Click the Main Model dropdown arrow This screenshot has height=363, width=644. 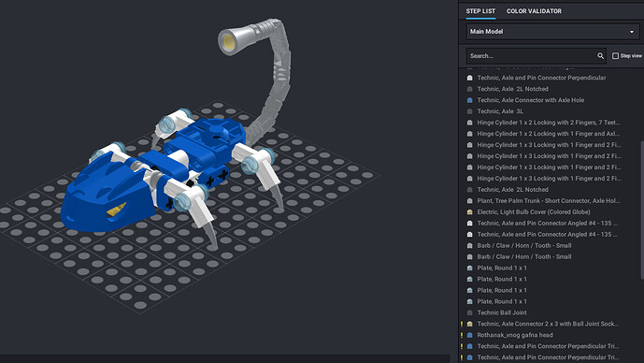click(632, 32)
